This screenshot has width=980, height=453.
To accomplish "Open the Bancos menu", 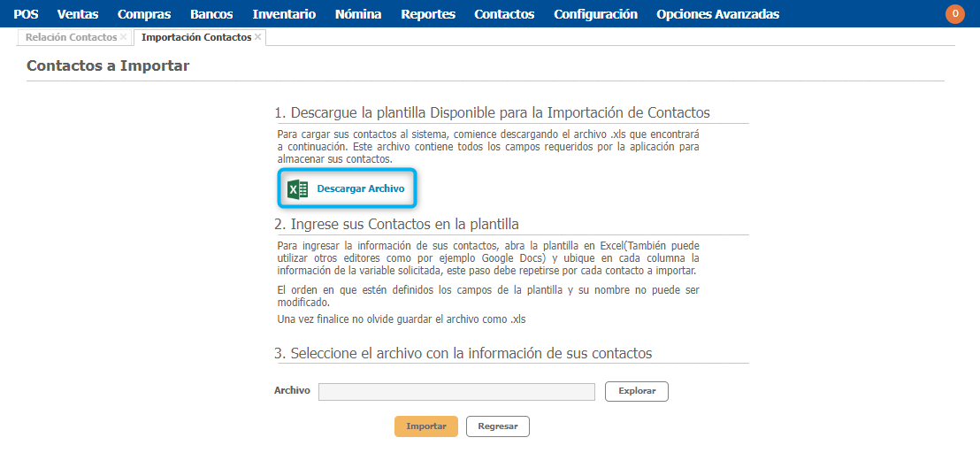I will pyautogui.click(x=211, y=14).
